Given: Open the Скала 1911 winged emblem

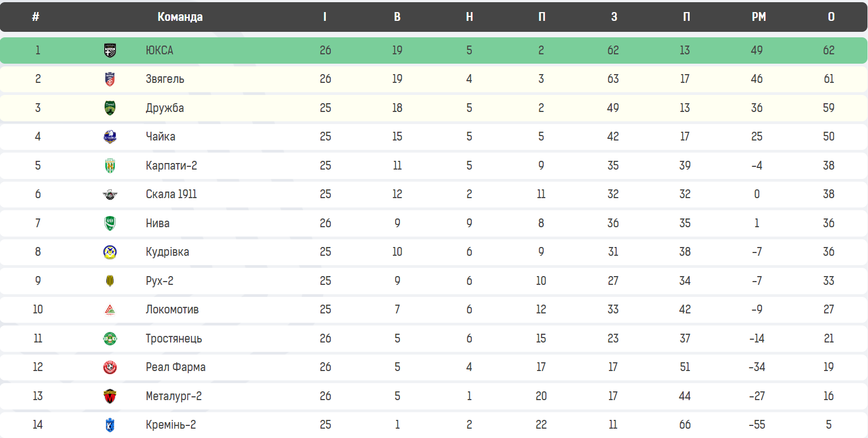Looking at the screenshot, I should click(x=110, y=194).
